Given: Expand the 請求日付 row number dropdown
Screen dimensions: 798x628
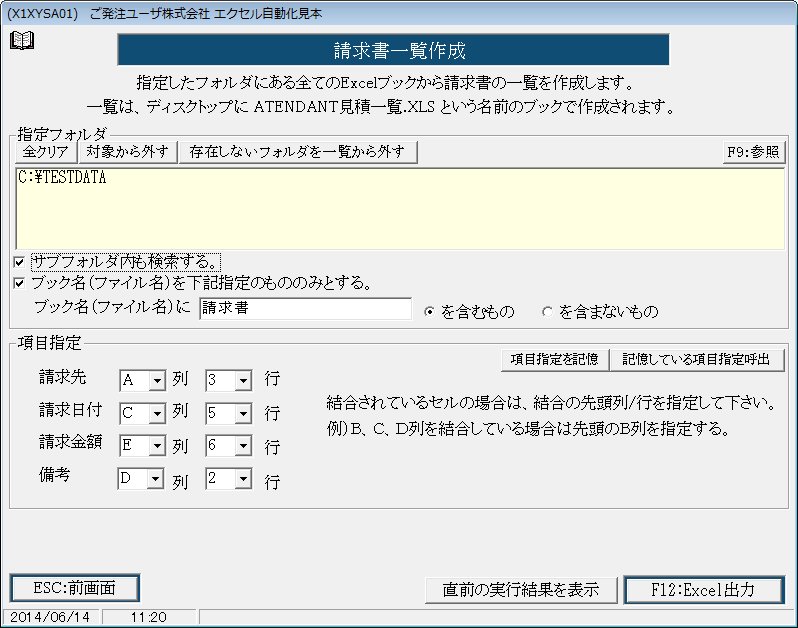Looking at the screenshot, I should [x=242, y=413].
